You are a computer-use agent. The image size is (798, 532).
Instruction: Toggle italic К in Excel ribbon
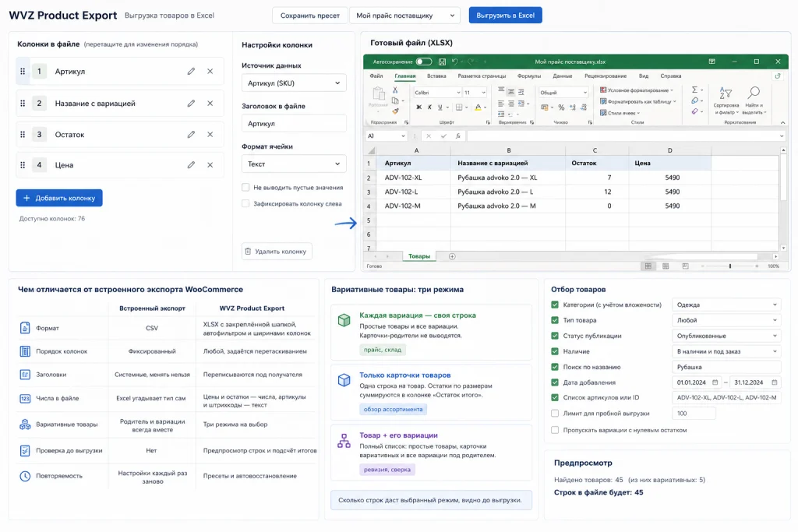point(429,107)
